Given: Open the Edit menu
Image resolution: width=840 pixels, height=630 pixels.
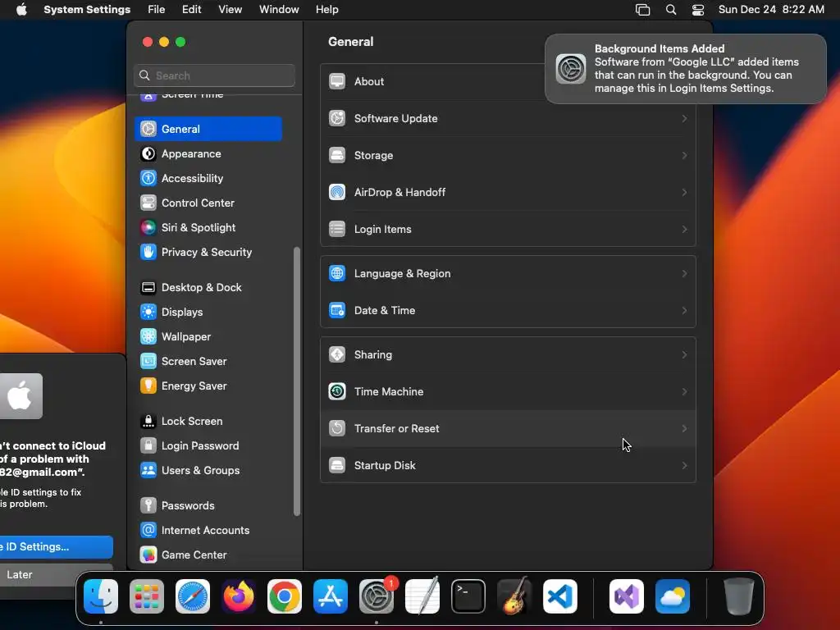Looking at the screenshot, I should click(192, 10).
